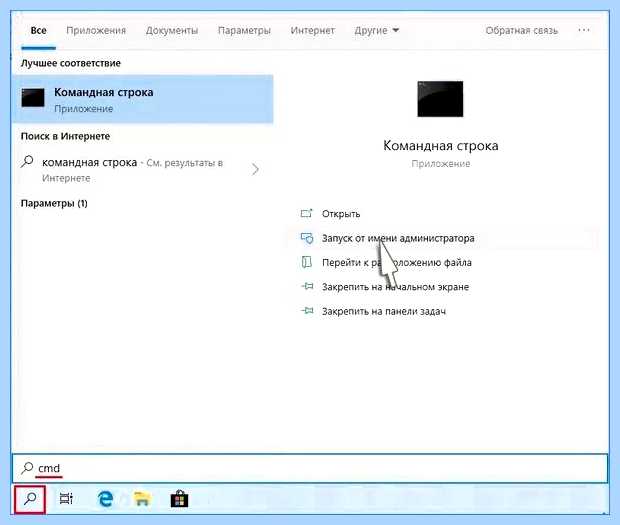Switch to the Интернет tab
This screenshot has width=620, height=525.
(312, 30)
